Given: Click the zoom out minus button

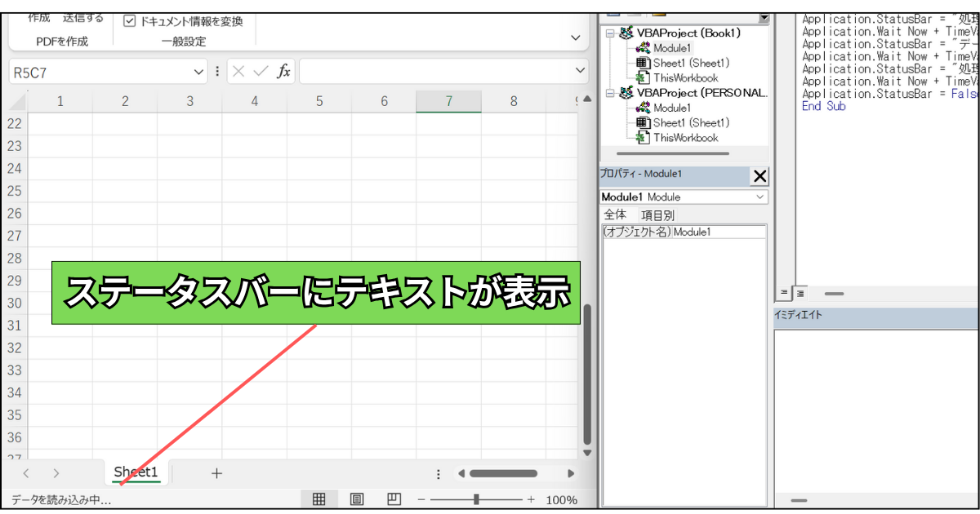Looking at the screenshot, I should click(421, 499).
